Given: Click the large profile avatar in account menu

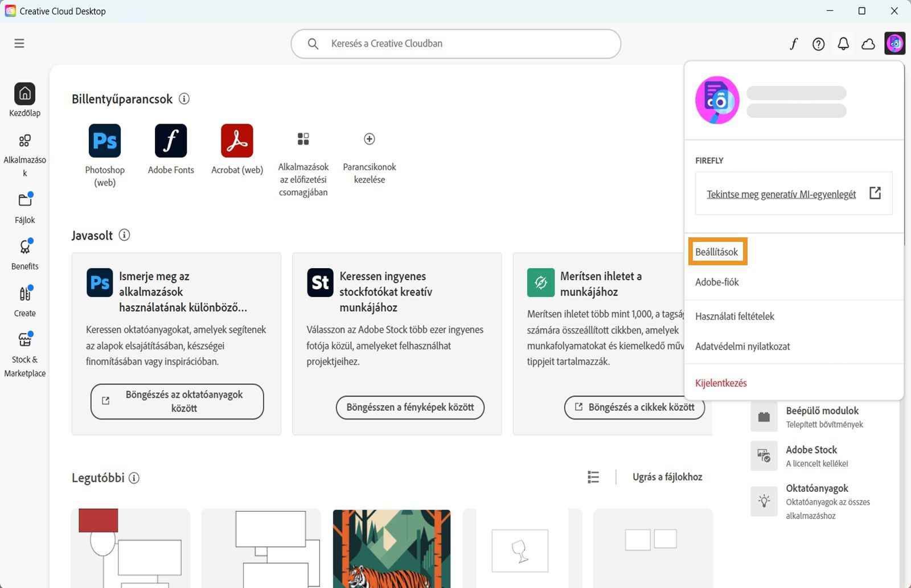Looking at the screenshot, I should [717, 100].
